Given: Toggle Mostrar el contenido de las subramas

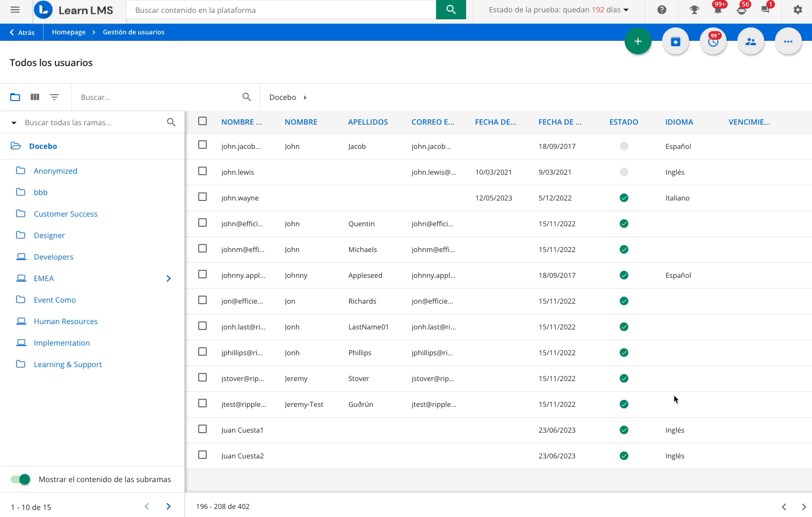Looking at the screenshot, I should click(20, 479).
